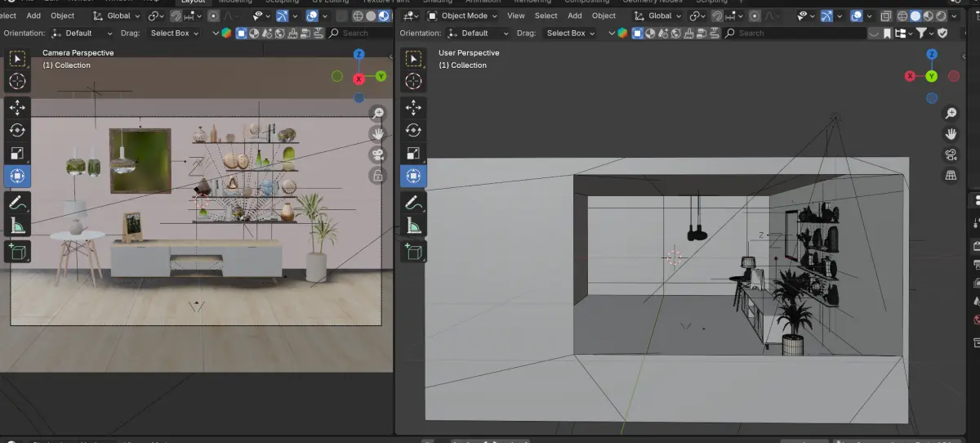Switch right viewport to Rendered shading

tap(942, 16)
